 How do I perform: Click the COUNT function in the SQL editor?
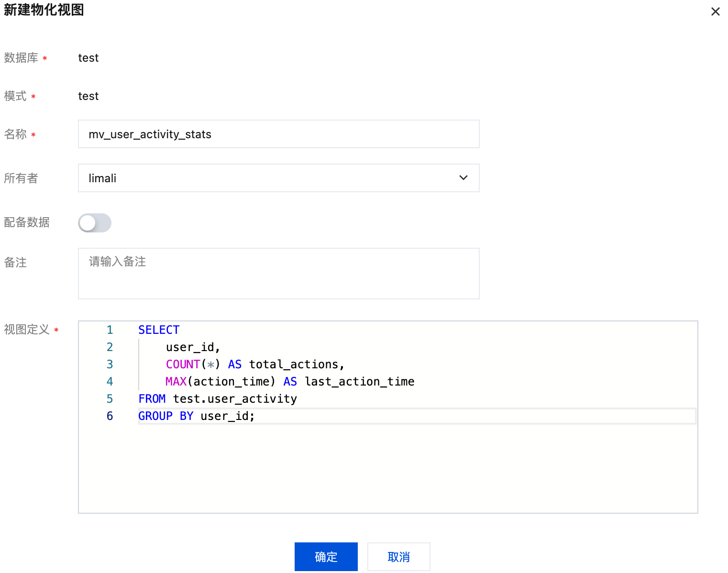(x=183, y=364)
